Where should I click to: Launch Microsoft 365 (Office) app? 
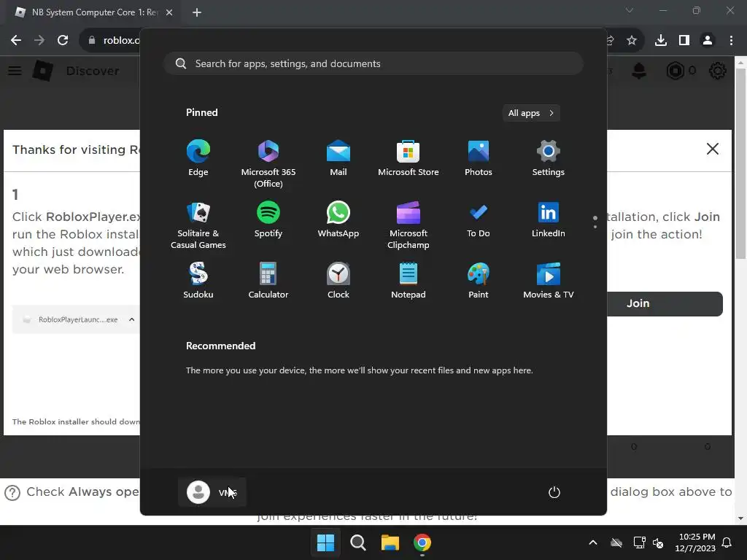[268, 164]
